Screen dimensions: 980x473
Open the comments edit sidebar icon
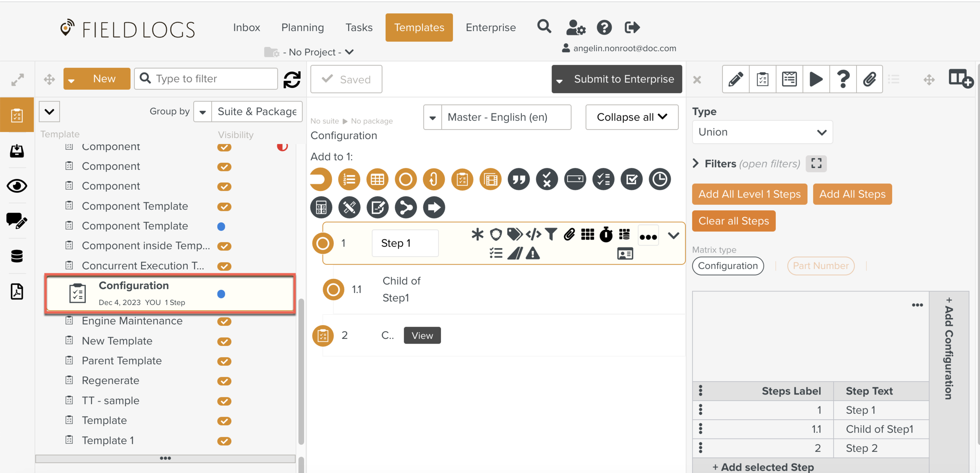(x=17, y=221)
